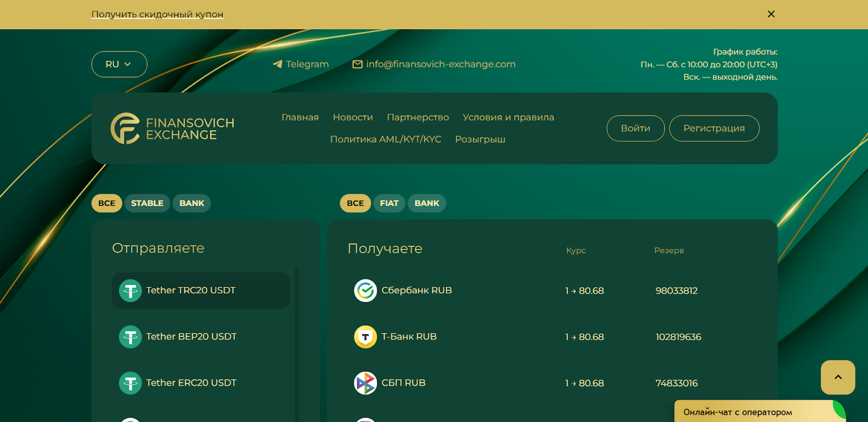Select the ВСЕ filter above Отправляете

107,203
